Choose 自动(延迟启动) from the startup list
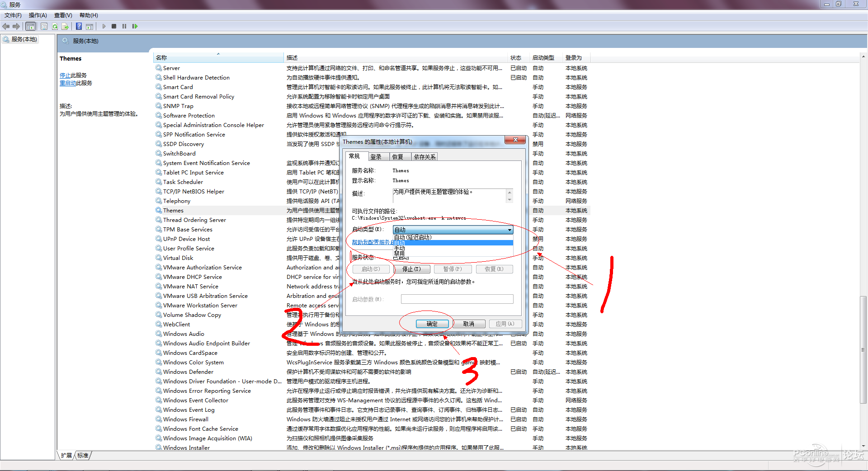This screenshot has width=868, height=471. 453,237
